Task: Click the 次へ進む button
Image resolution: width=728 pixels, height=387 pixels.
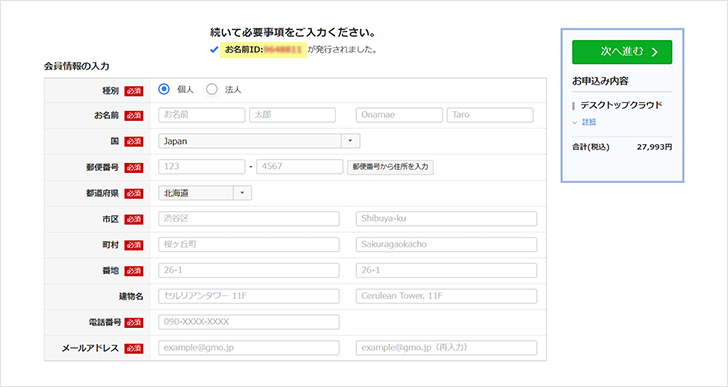Action: 622,52
